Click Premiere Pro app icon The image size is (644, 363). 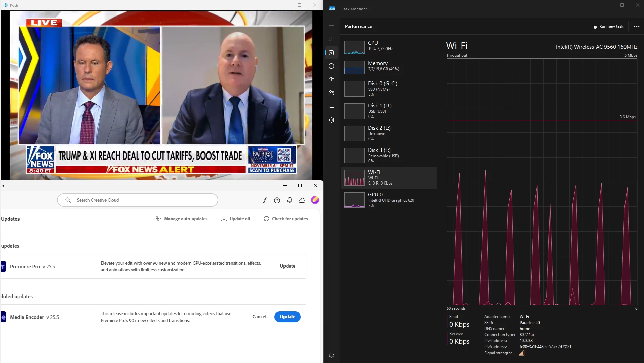click(x=3, y=266)
